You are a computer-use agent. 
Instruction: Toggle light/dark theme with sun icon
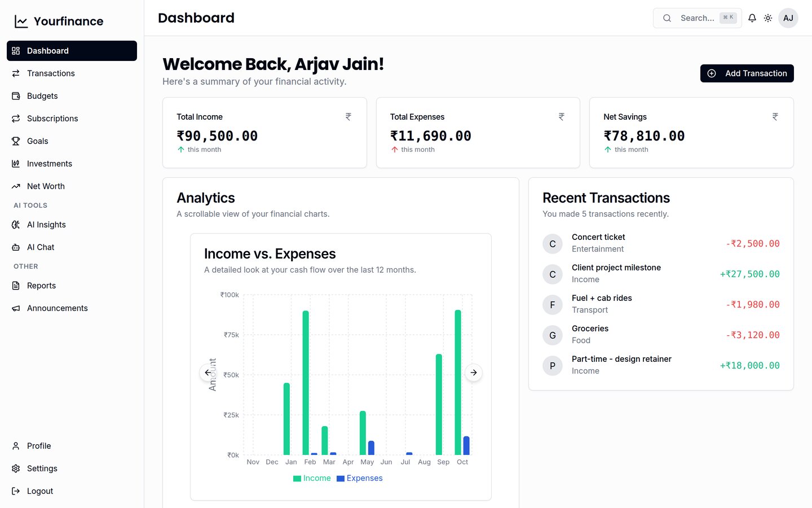(768, 18)
